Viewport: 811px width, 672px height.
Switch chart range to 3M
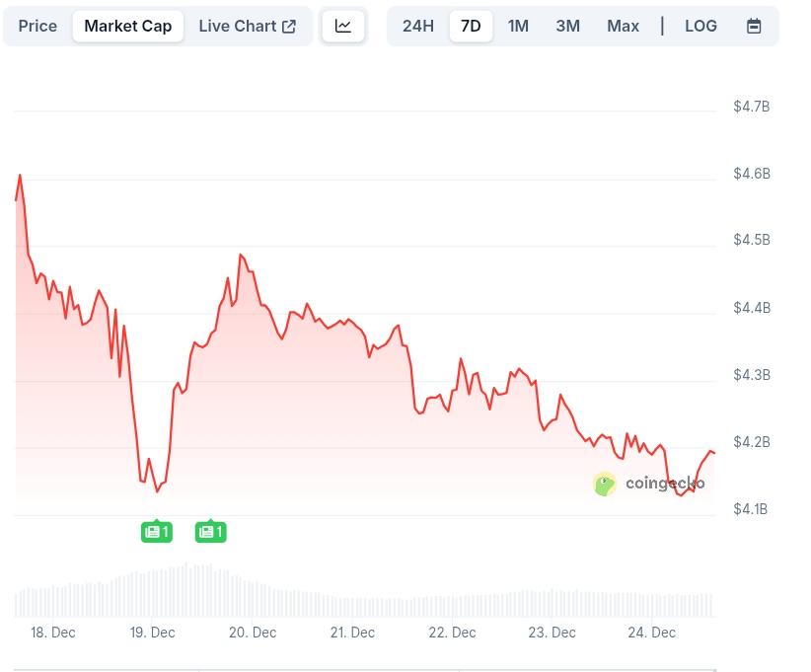(x=567, y=26)
